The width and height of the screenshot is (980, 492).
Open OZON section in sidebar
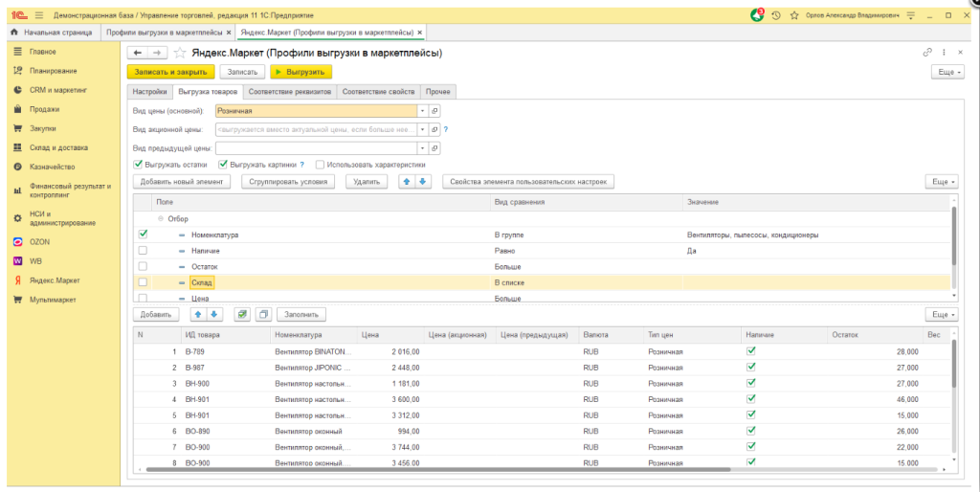click(x=39, y=242)
